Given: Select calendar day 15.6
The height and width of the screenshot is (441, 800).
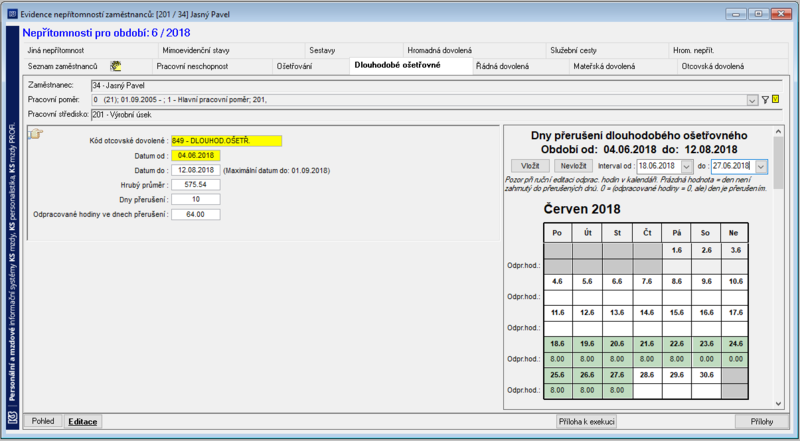Looking at the screenshot, I should pyautogui.click(x=677, y=313).
